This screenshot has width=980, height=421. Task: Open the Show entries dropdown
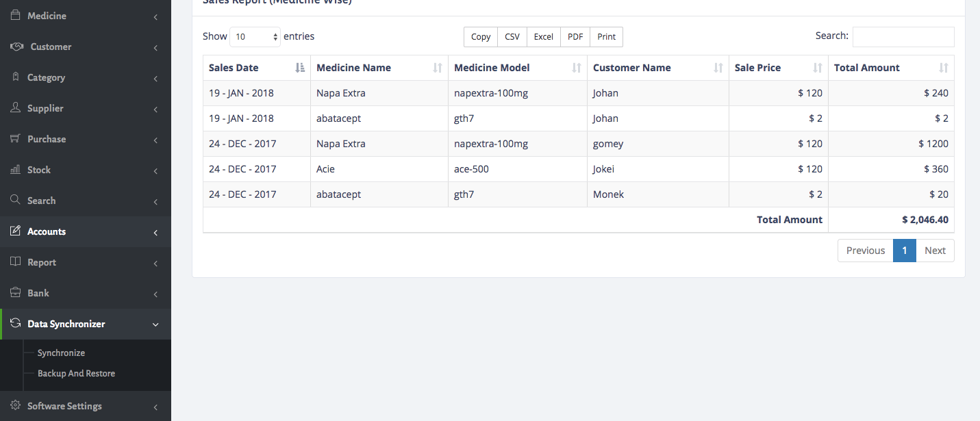pyautogui.click(x=255, y=36)
